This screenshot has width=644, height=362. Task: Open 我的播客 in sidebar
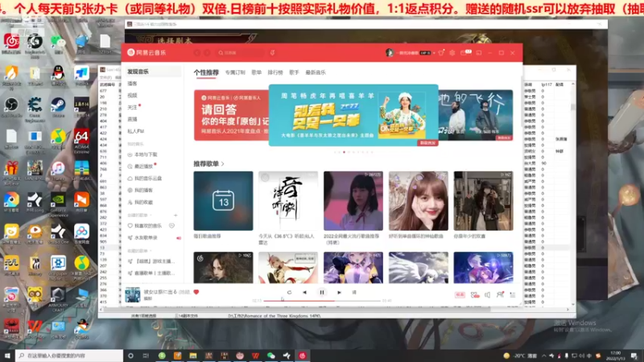(x=140, y=190)
